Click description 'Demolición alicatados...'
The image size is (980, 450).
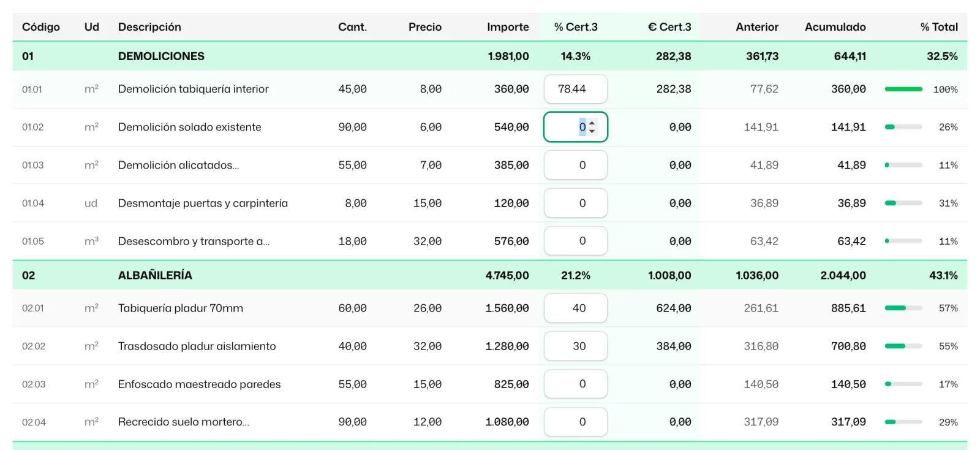(x=178, y=165)
